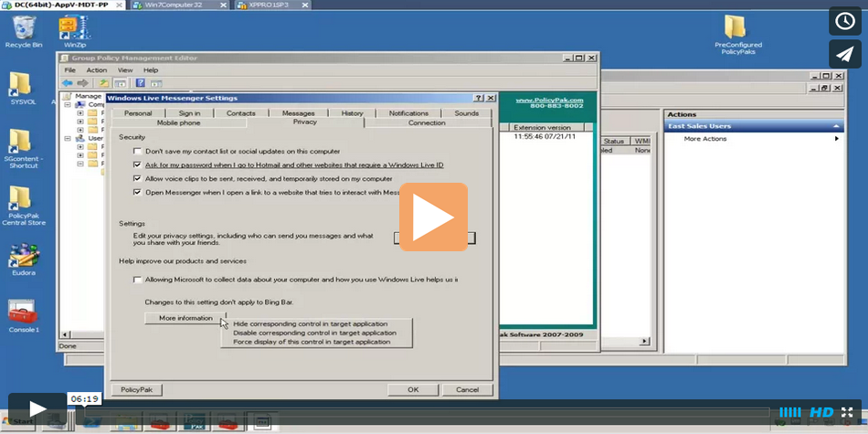Expand the Manage tree's User node
Image resolution: width=868 pixels, height=434 pixels.
coord(67,138)
